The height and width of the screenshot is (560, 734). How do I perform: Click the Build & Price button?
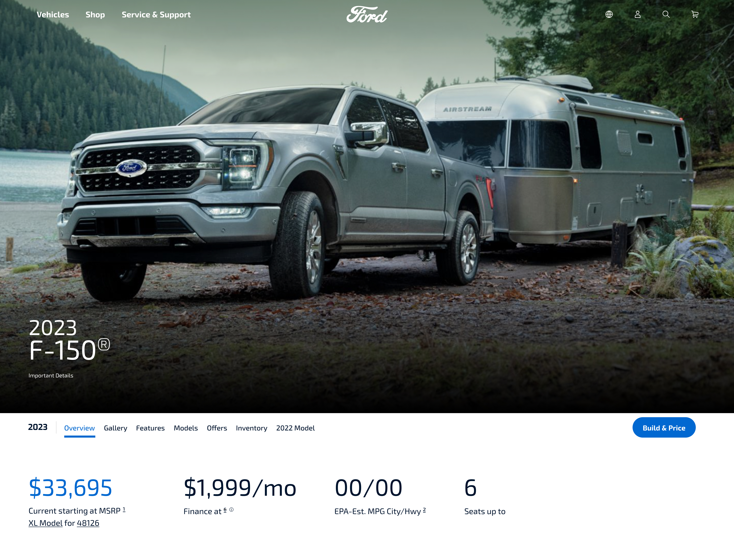coord(664,428)
